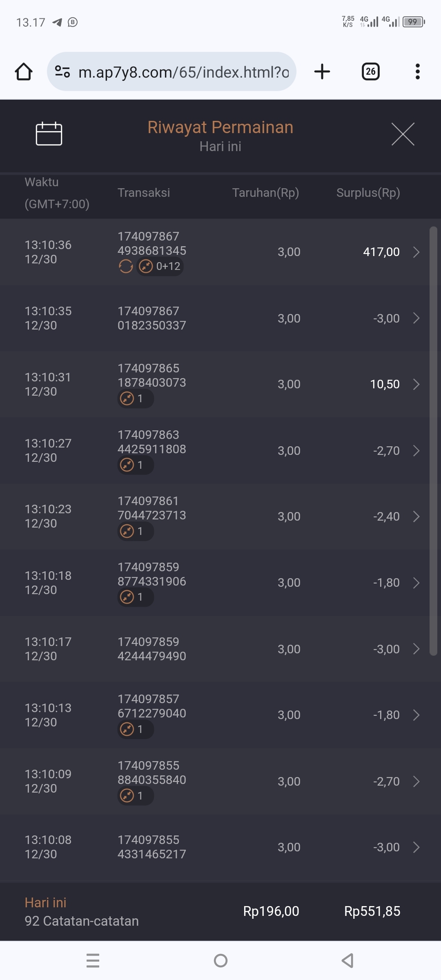
Task: Open the browser three-dot menu
Action: (x=417, y=72)
